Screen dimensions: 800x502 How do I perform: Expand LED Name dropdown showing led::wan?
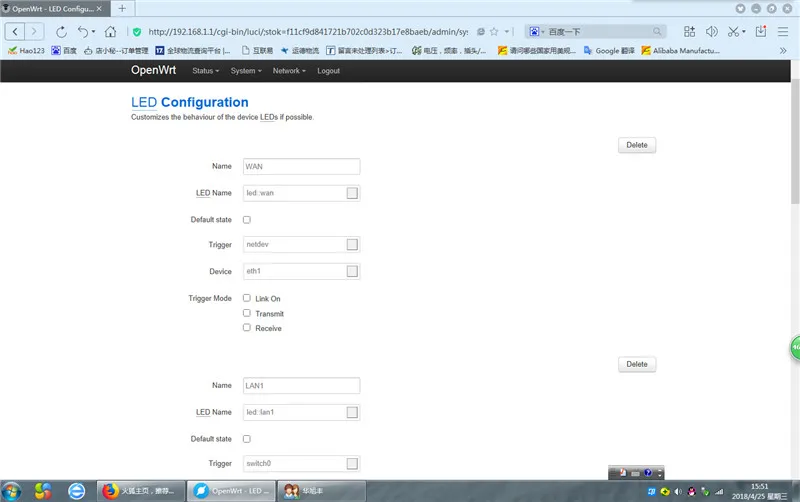pos(352,193)
